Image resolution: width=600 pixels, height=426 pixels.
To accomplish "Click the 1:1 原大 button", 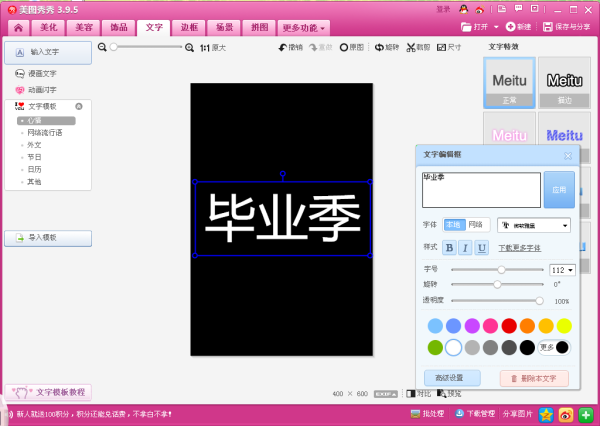I will 213,48.
